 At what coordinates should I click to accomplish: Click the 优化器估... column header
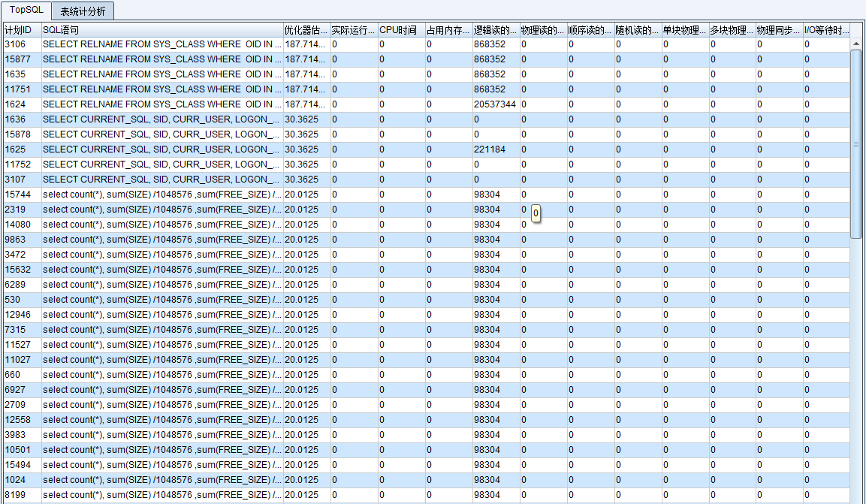tap(306, 30)
